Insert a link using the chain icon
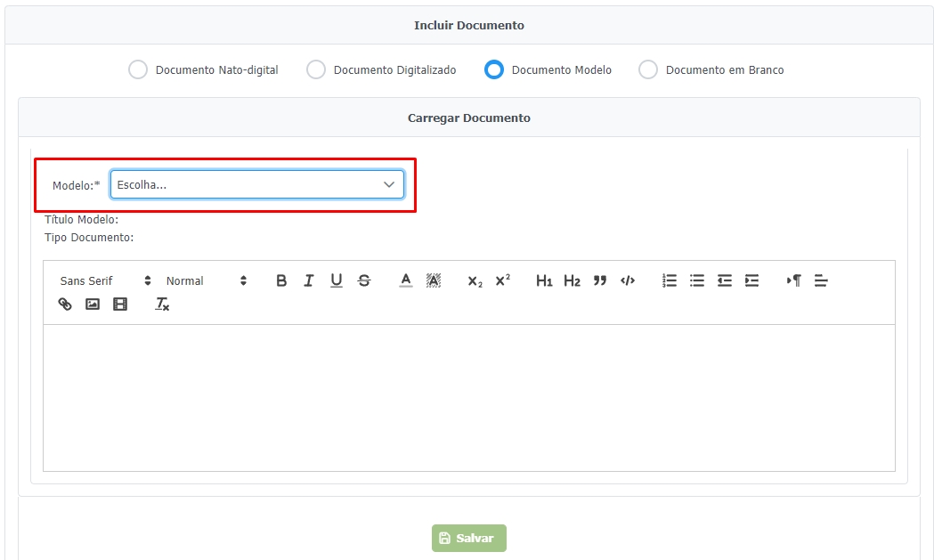The height and width of the screenshot is (560, 934). pyautogui.click(x=65, y=304)
